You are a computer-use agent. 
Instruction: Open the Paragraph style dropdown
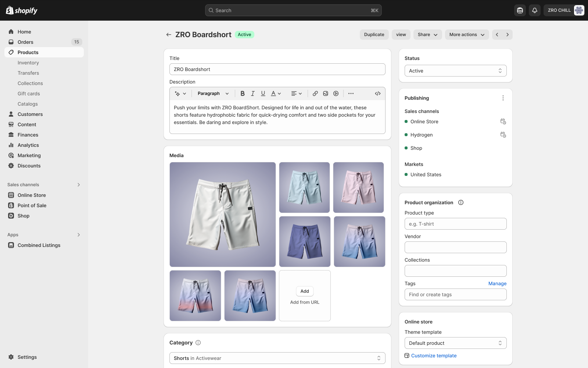pos(213,93)
